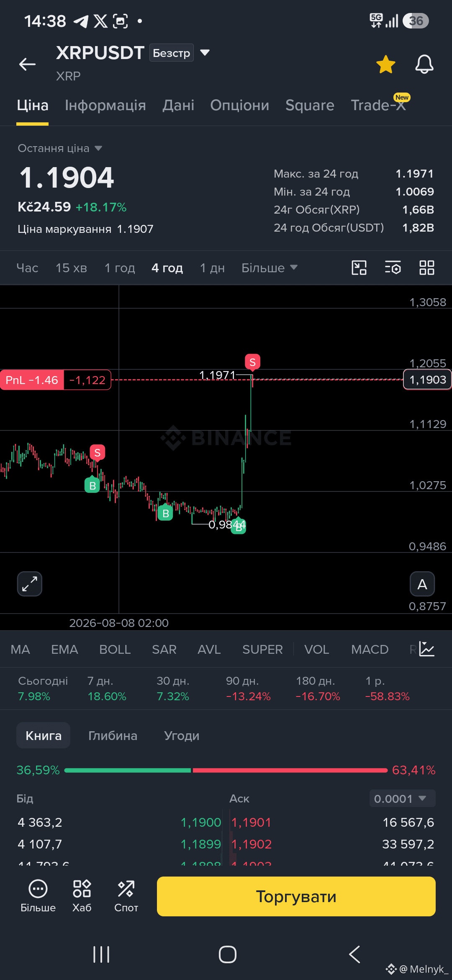452x980 pixels.
Task: Enable SUPER indicator
Action: tap(262, 650)
